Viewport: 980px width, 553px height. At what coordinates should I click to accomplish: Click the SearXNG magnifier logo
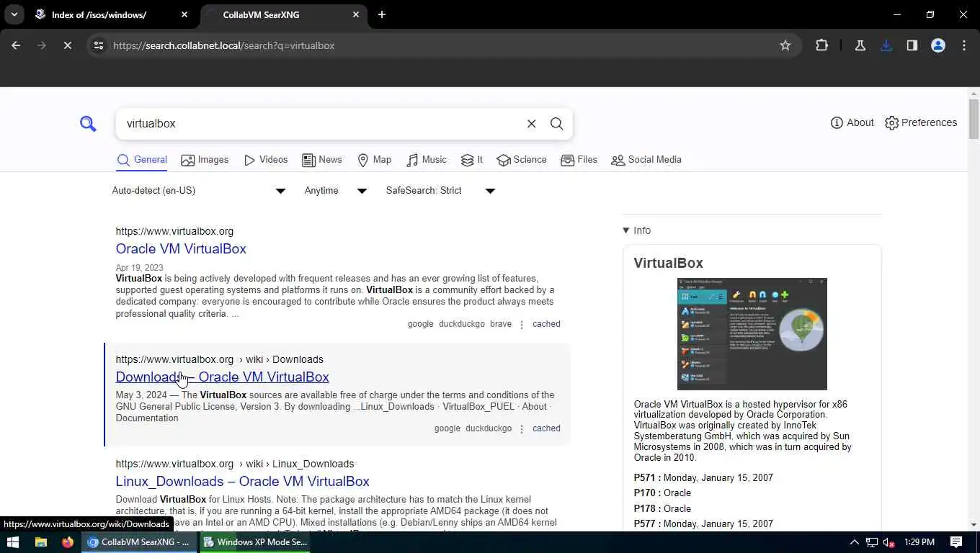(x=88, y=124)
